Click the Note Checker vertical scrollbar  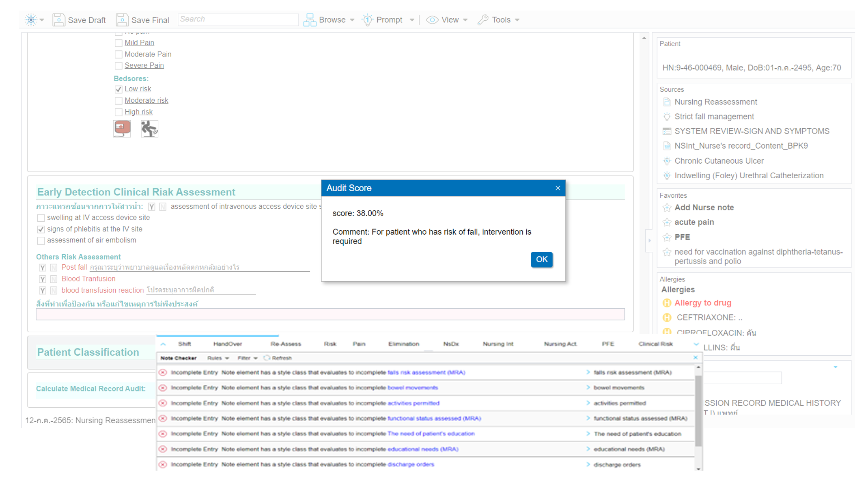(x=698, y=410)
